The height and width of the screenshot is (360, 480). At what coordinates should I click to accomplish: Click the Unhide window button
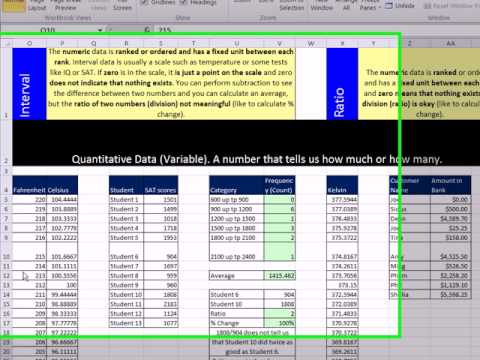pyautogui.click(x=400, y=6)
